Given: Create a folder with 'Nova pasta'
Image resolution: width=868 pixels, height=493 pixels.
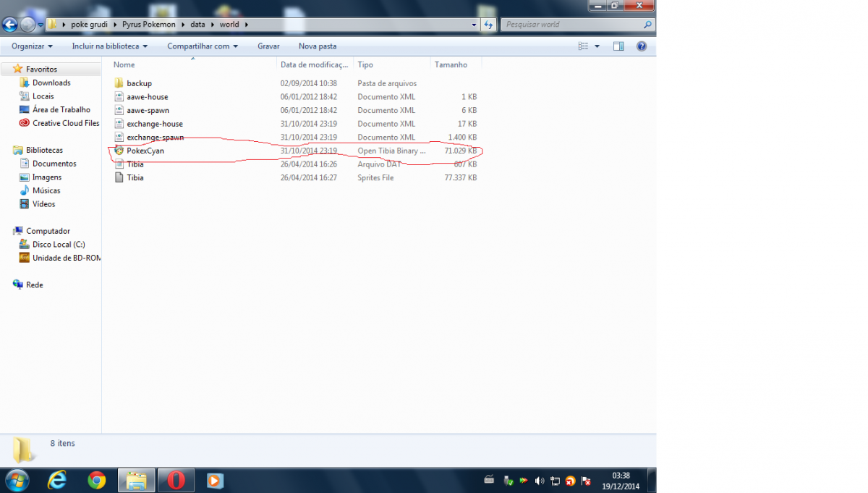Looking at the screenshot, I should coord(318,46).
